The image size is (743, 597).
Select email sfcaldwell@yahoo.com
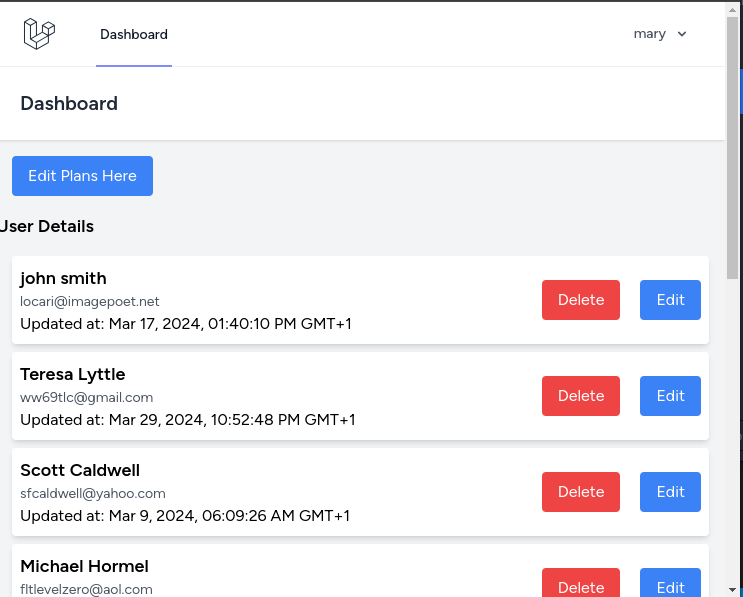(x=93, y=494)
